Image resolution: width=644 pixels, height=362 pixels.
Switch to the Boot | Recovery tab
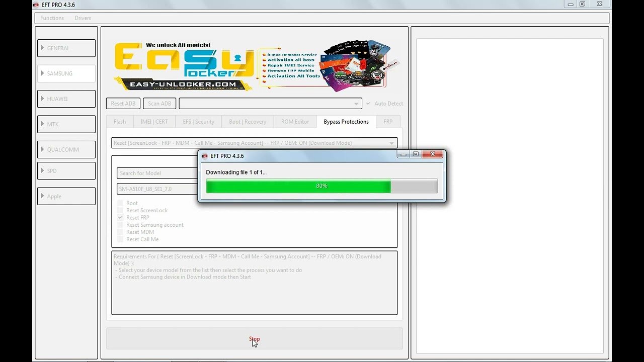248,122
